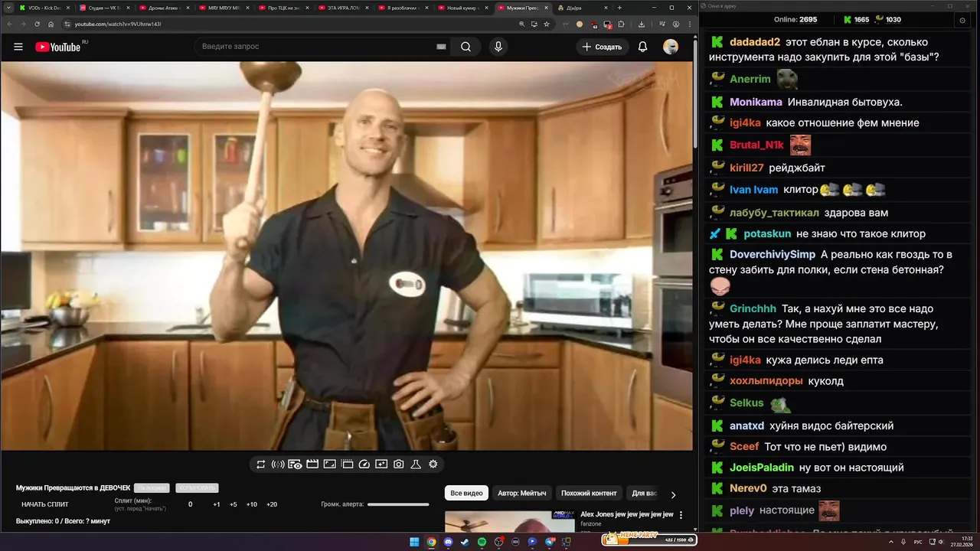Click the Создать create button
Image resolution: width=980 pixels, height=551 pixels.
(603, 47)
